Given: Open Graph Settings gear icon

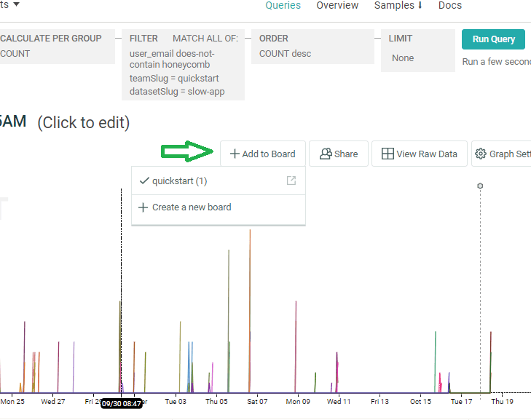Looking at the screenshot, I should [481, 154].
